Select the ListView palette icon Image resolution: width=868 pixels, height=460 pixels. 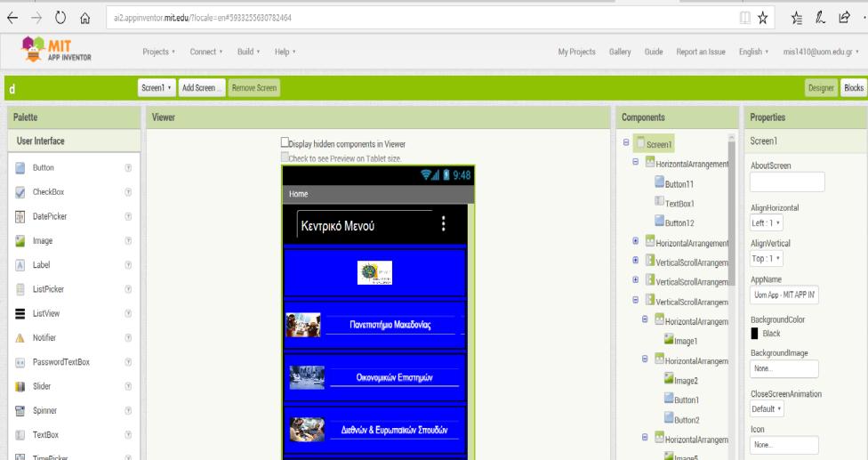[x=20, y=313]
